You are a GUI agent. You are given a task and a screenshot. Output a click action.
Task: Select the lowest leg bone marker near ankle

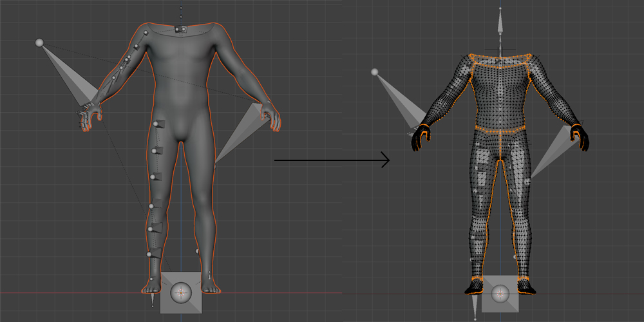click(151, 254)
